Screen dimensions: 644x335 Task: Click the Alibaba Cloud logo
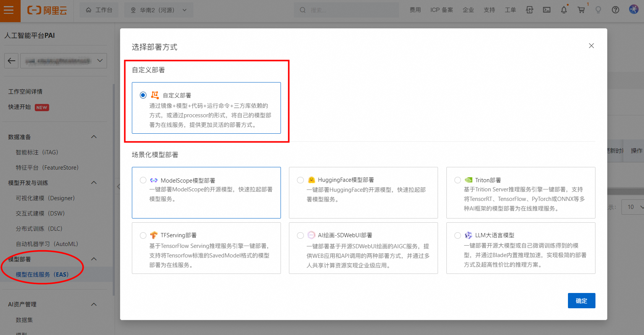47,10
